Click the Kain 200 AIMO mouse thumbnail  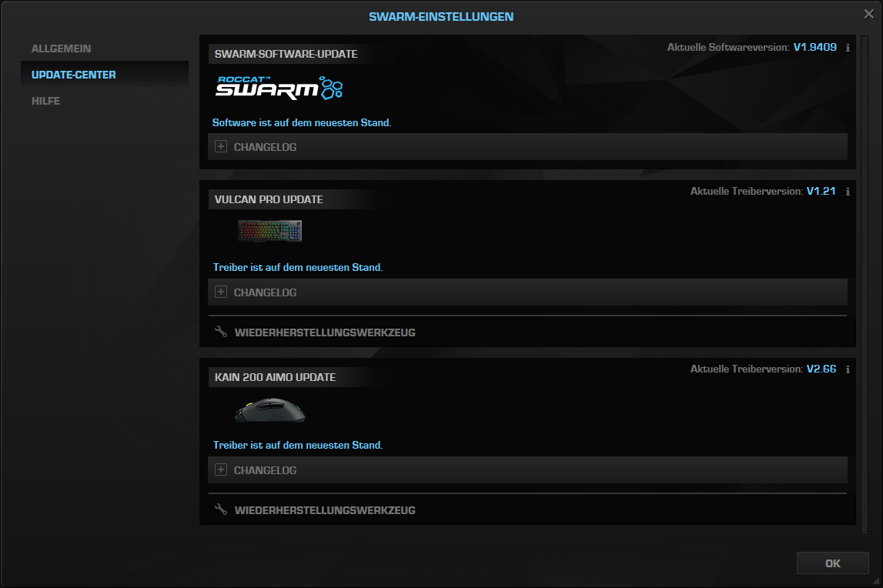(269, 409)
